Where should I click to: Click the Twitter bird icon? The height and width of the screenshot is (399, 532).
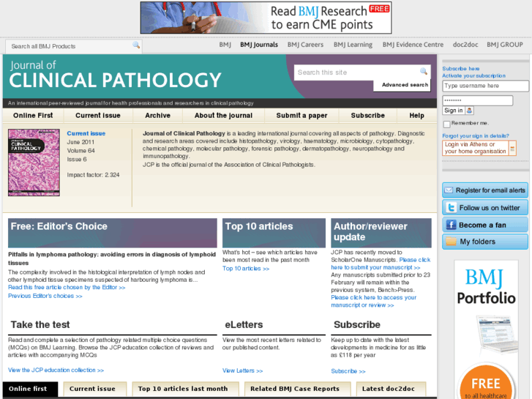(x=451, y=207)
